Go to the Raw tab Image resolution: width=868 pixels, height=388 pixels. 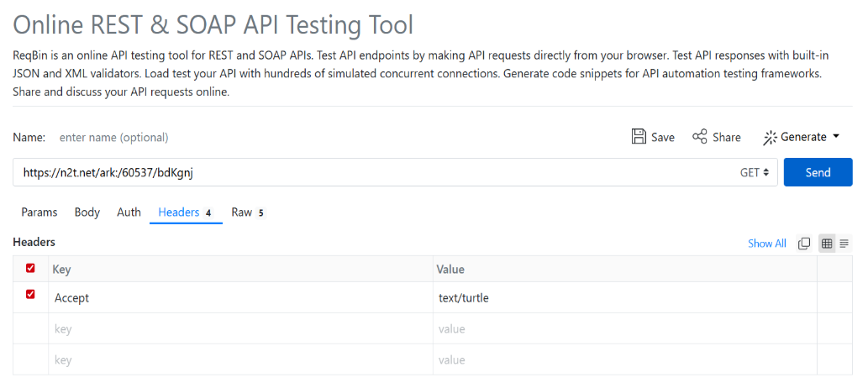pyautogui.click(x=242, y=212)
